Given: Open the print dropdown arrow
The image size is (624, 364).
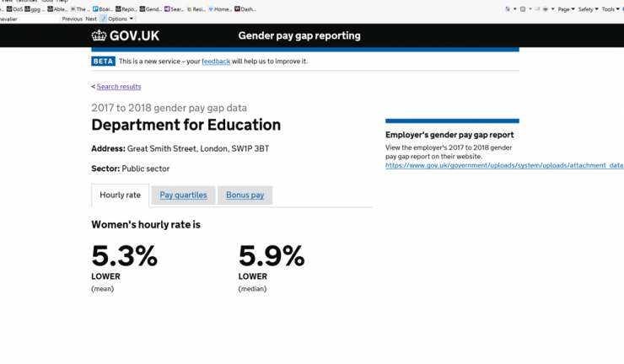Looking at the screenshot, I should click(553, 8).
